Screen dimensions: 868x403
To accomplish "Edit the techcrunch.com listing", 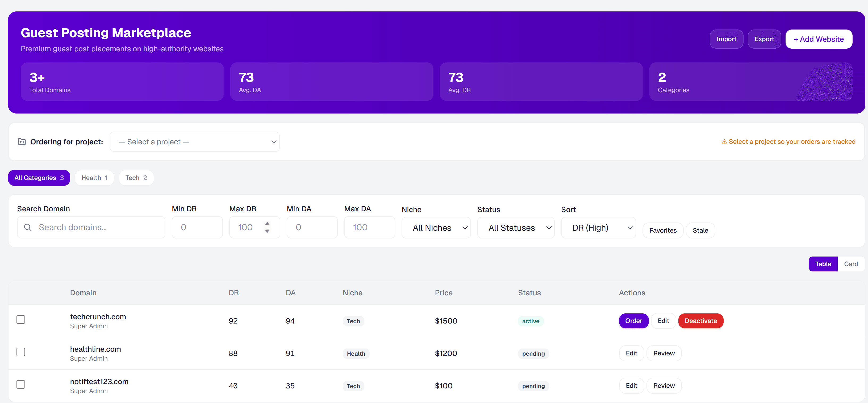I will (663, 321).
